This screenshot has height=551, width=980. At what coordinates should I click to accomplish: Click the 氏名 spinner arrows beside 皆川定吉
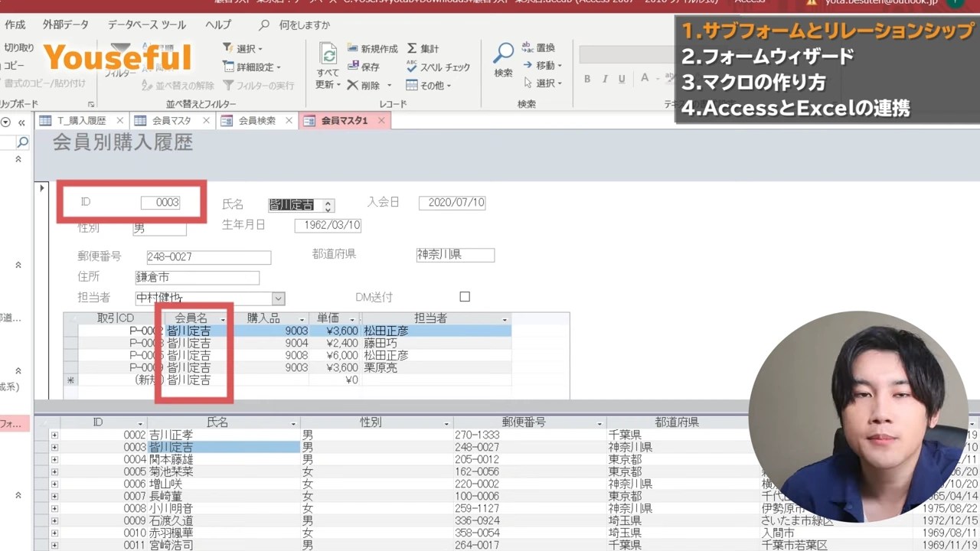[328, 205]
